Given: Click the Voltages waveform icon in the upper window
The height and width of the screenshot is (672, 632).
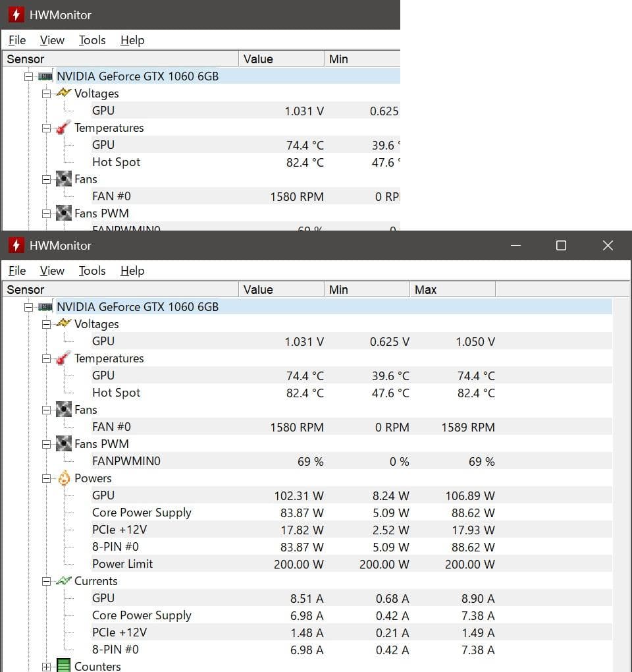Looking at the screenshot, I should tap(63, 93).
